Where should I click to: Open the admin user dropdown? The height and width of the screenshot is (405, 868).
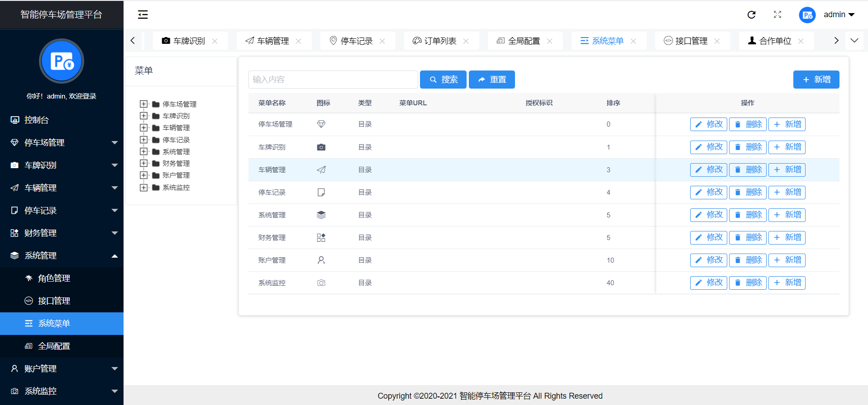click(839, 15)
